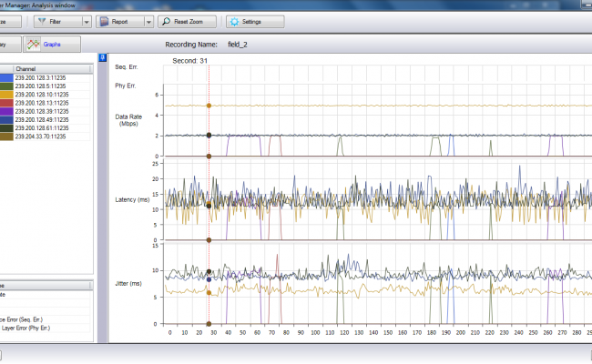The image size is (592, 364).
Task: Click dark blue swatch for 239.200.128.49
Action: [6, 119]
